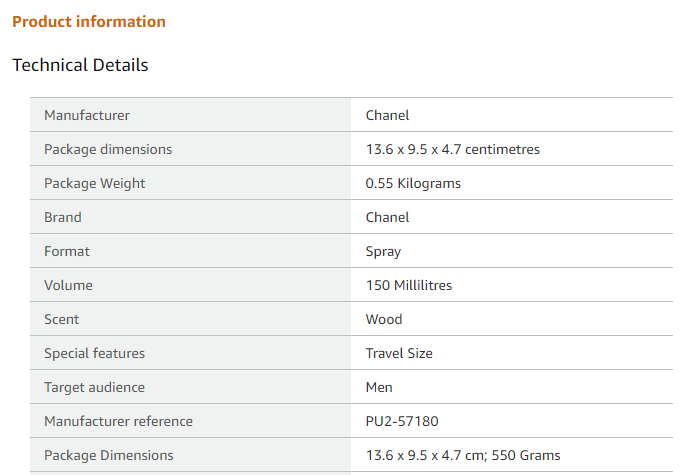This screenshot has width=681, height=475.
Task: Click the 13.6 x 9.5 x 4.7 centimetres value
Action: click(453, 149)
